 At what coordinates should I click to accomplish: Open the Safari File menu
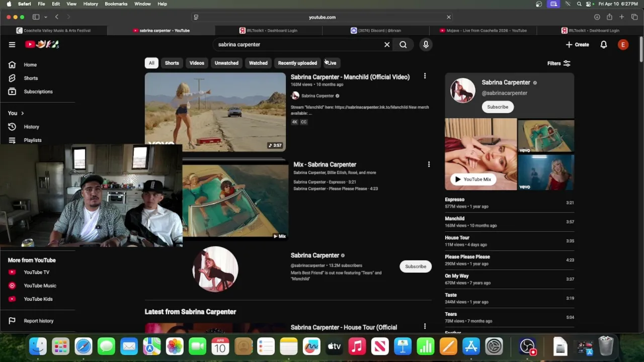click(41, 4)
